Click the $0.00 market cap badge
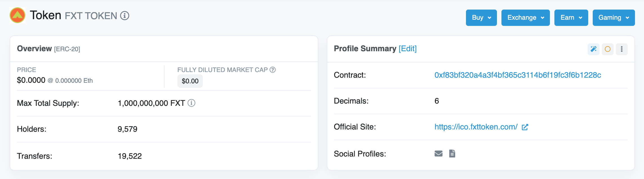Screen dimensions: 644x179 coord(190,81)
